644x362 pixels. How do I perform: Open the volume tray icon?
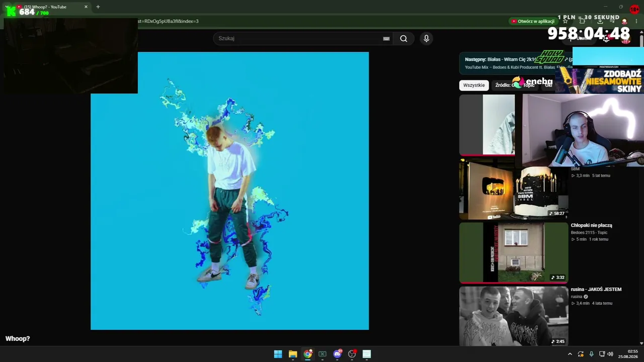pyautogui.click(x=610, y=354)
